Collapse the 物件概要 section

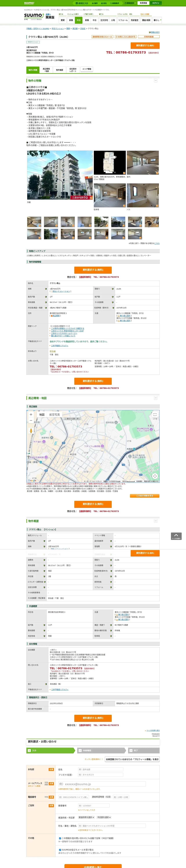(x=156, y=521)
